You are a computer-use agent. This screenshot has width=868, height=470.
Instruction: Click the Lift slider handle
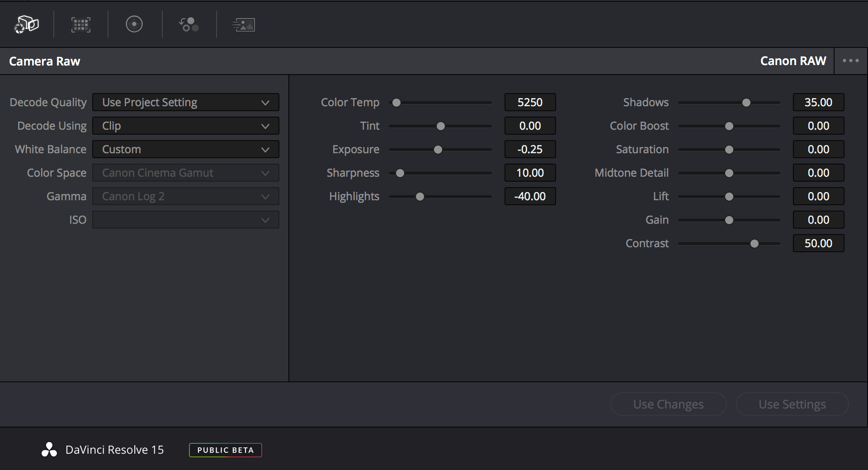729,197
